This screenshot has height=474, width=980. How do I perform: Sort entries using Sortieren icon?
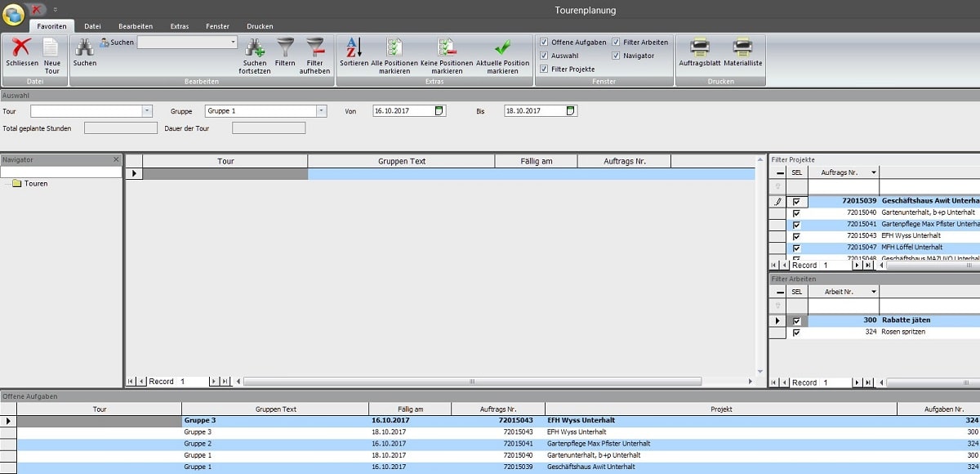pyautogui.click(x=354, y=48)
